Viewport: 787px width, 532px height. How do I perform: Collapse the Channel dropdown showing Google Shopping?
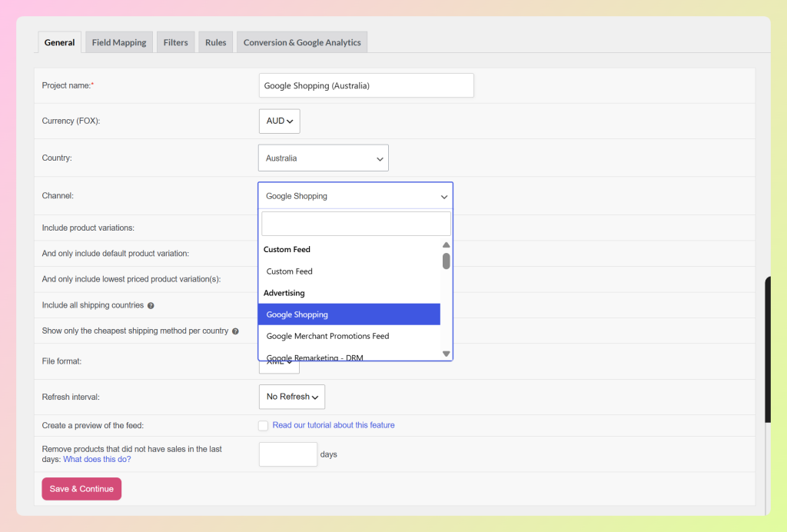[x=355, y=196]
